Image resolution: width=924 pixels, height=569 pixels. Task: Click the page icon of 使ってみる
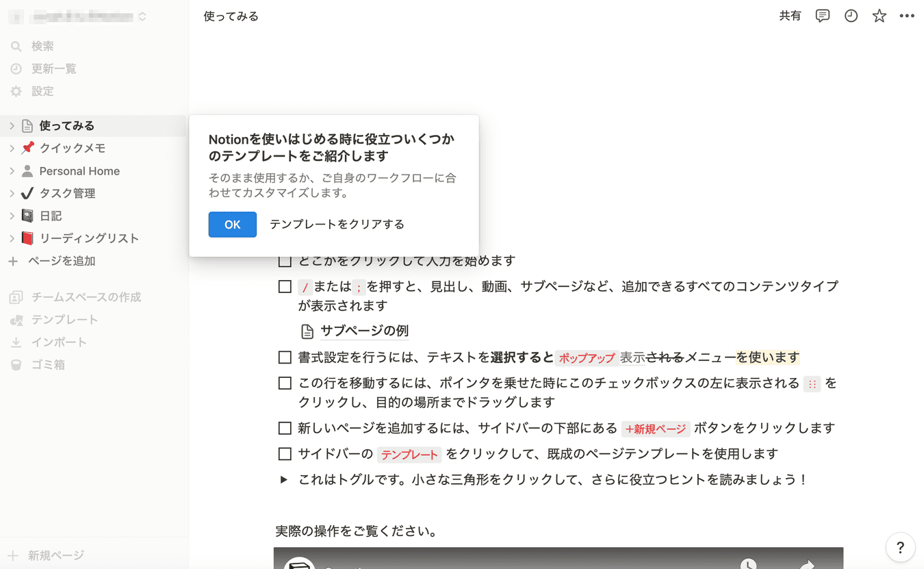pos(27,126)
